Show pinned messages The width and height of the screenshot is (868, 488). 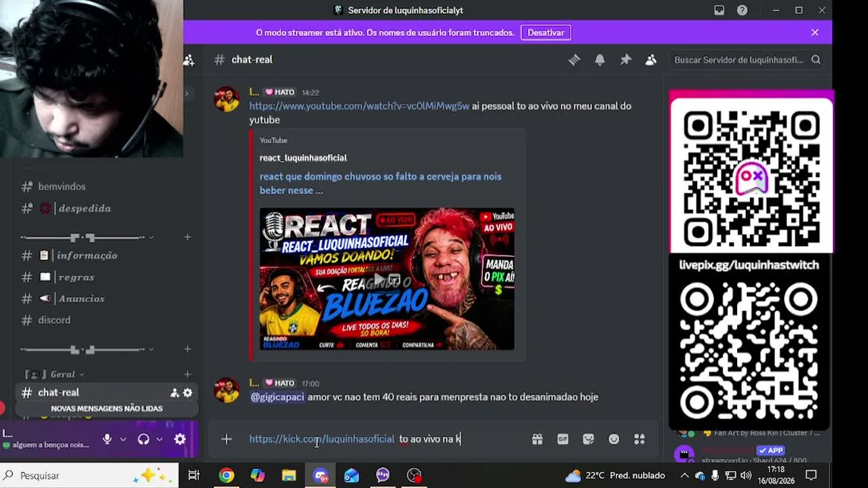(x=625, y=60)
